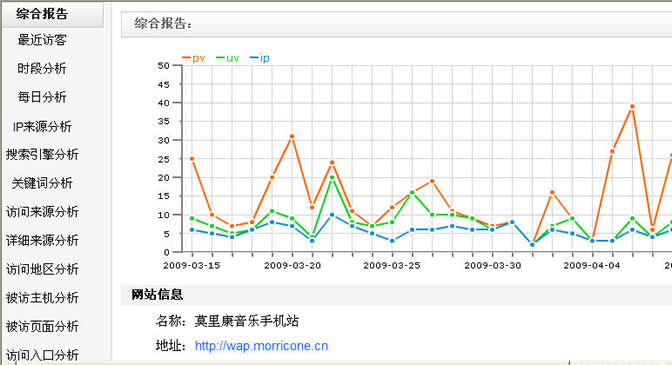The height and width of the screenshot is (365, 672).
Task: Open 时段分析 report
Action: pos(42,69)
